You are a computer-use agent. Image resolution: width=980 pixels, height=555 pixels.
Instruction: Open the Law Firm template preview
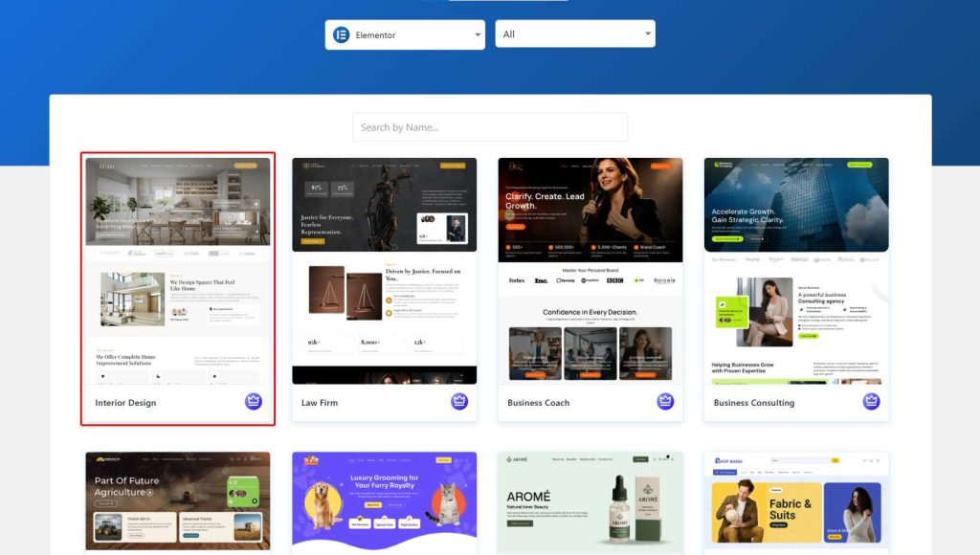384,271
